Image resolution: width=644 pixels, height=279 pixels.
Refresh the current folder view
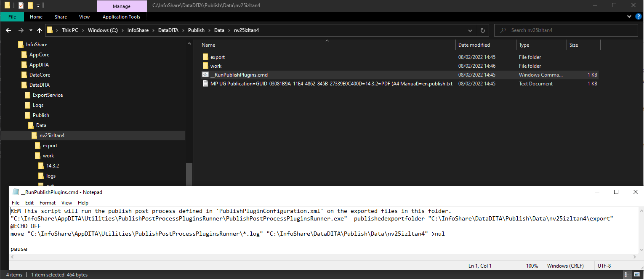[482, 30]
